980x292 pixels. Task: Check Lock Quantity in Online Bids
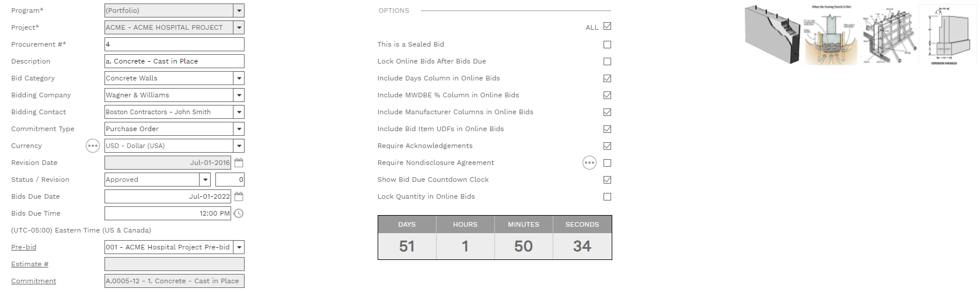(x=607, y=196)
